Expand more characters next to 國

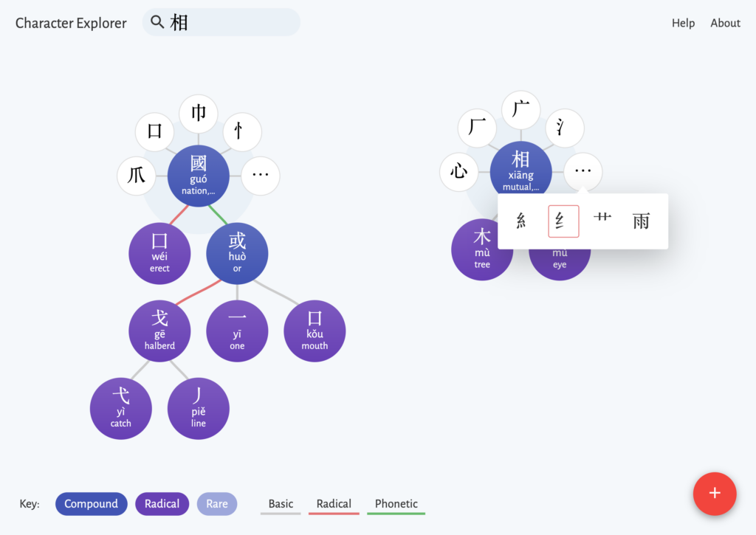tap(261, 176)
